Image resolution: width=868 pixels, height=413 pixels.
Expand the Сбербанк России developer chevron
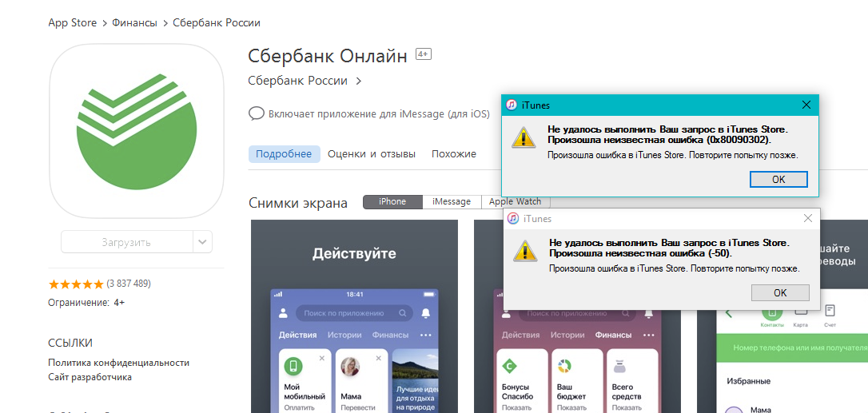[359, 81]
